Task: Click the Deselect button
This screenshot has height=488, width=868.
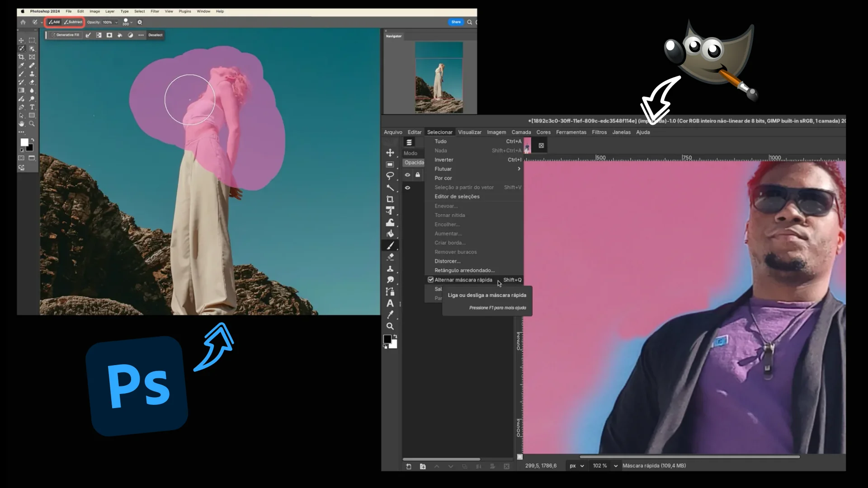Action: tap(155, 35)
